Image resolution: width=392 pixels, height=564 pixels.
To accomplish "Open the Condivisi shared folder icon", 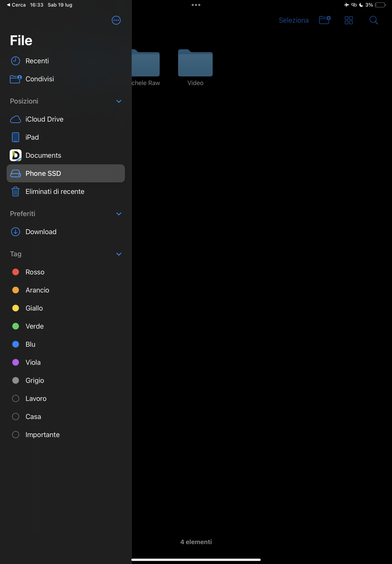I will pyautogui.click(x=16, y=79).
